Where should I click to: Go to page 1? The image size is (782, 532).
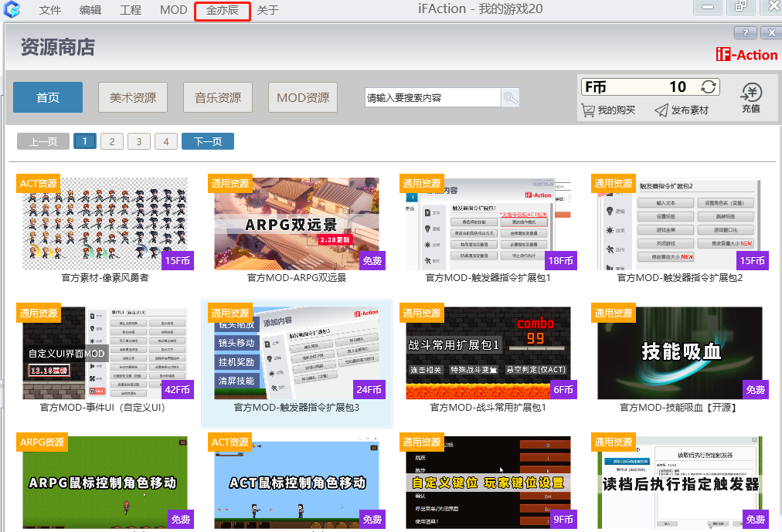85,141
